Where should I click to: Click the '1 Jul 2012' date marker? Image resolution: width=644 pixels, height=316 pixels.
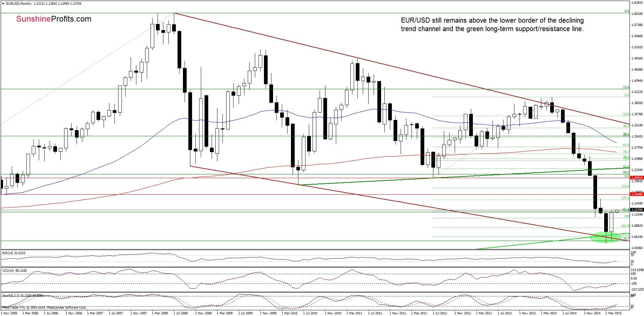[440, 313]
